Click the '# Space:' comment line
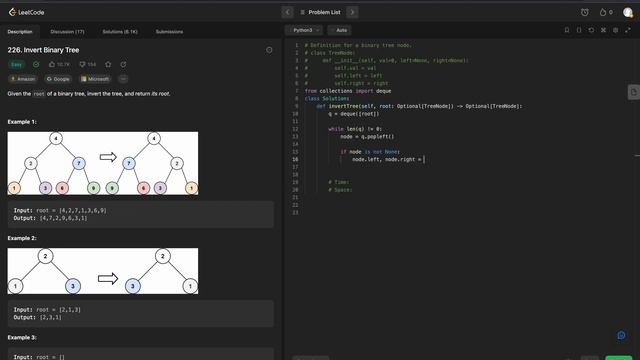The height and width of the screenshot is (360, 640). 340,190
